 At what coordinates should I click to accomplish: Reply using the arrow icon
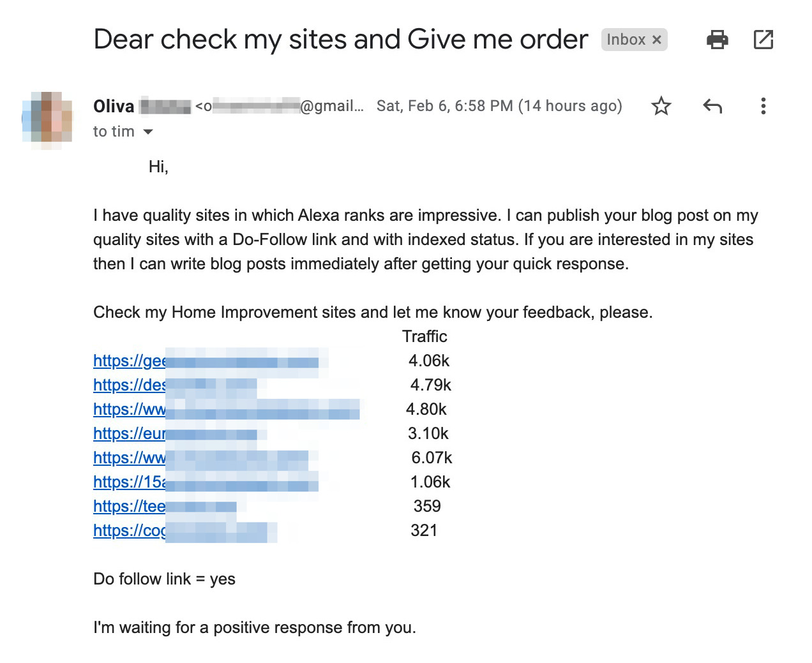712,106
